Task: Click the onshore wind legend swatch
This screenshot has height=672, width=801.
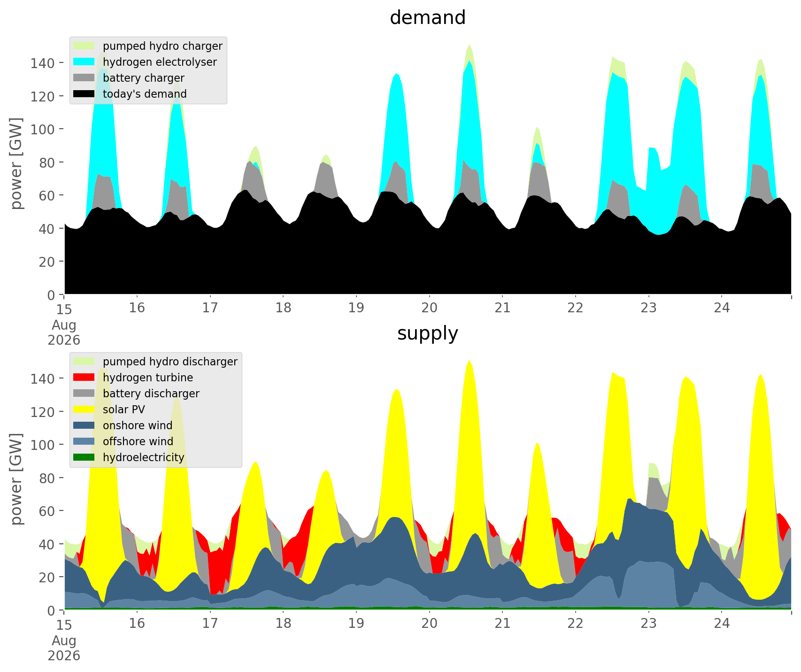Action: pyautogui.click(x=84, y=425)
